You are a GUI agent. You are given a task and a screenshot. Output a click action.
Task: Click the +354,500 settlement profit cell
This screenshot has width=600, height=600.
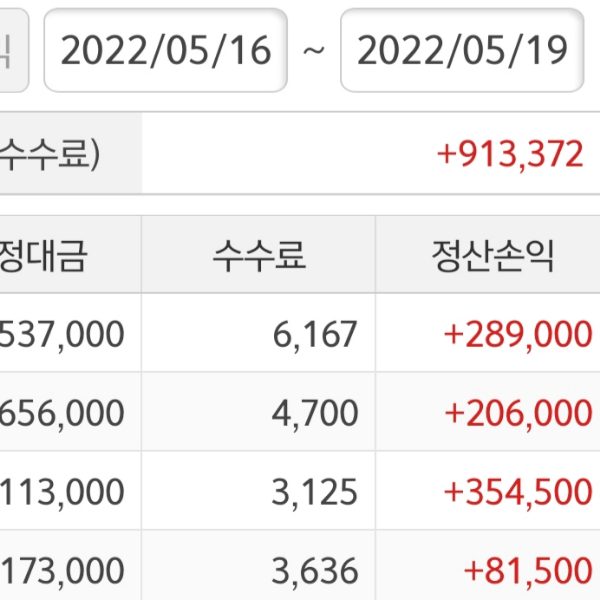pyautogui.click(x=517, y=492)
